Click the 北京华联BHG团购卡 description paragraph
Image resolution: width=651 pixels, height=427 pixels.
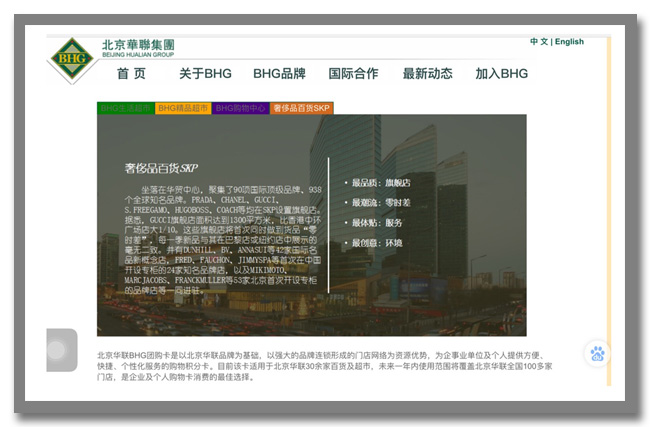(x=325, y=366)
